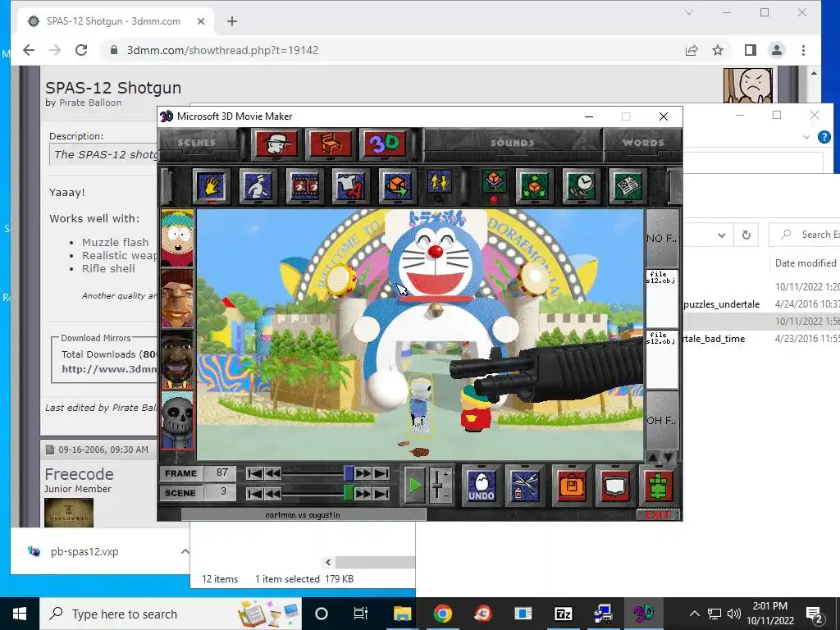Open the Scenes menu
Viewport: 840px width, 630px height.
coord(197,143)
